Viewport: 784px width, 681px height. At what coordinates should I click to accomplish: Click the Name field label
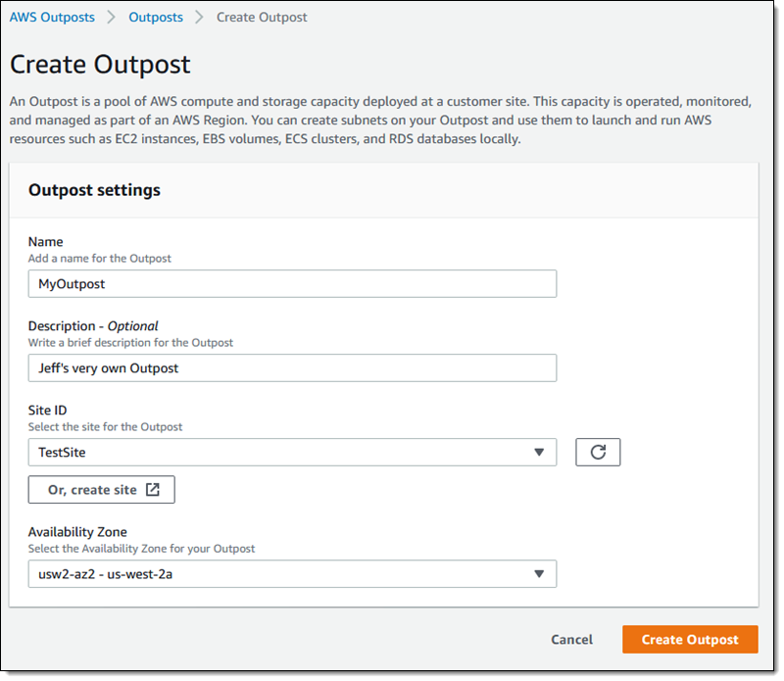pos(45,241)
